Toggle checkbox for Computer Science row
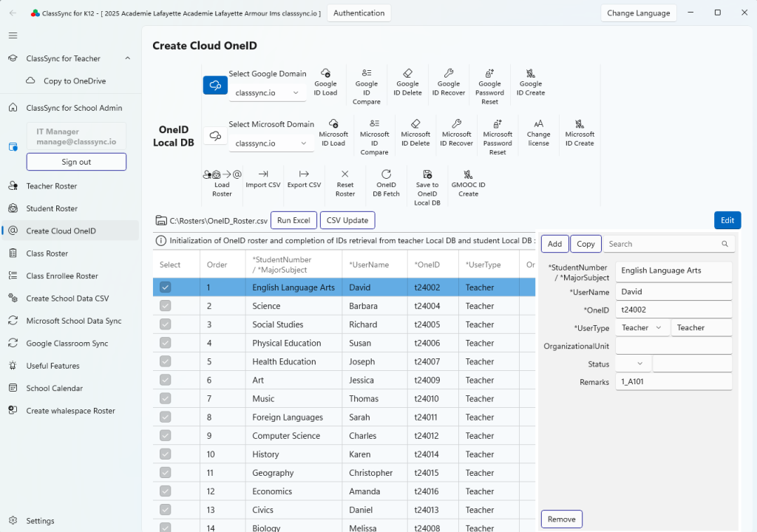 tap(165, 435)
